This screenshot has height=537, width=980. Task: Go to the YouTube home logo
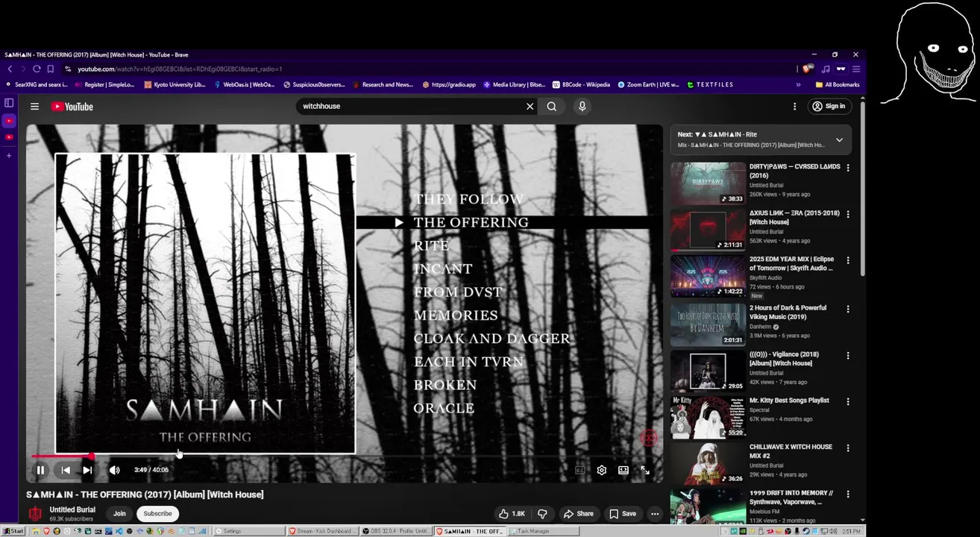click(x=72, y=107)
